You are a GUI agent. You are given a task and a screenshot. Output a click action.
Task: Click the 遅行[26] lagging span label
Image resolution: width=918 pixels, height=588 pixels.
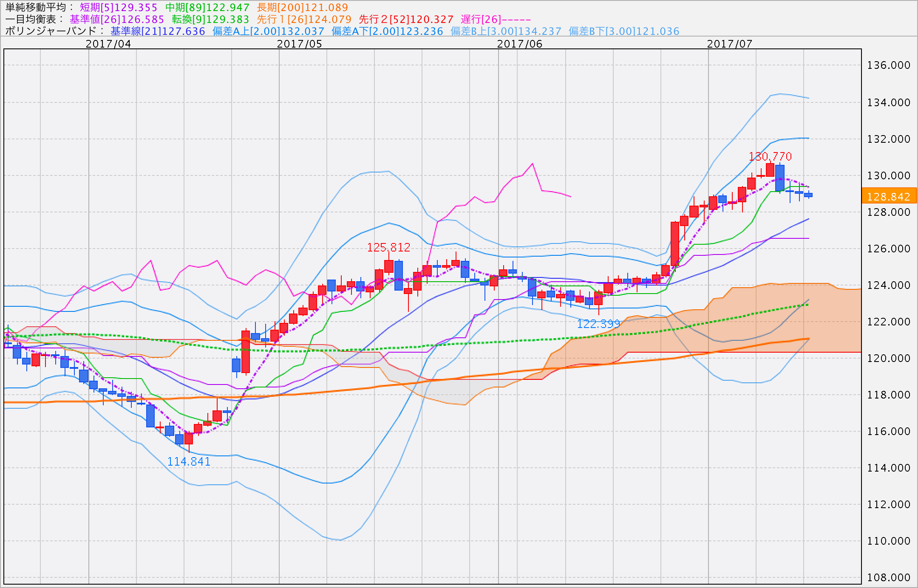[496, 19]
